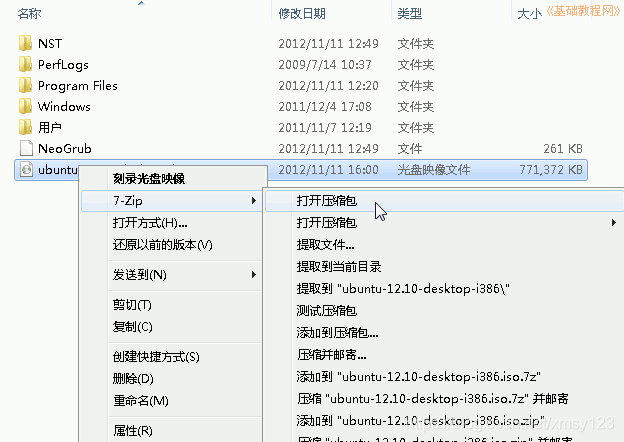The image size is (624, 442).
Task: Open second 打开压缩包 entry with submenu
Action: pyautogui.click(x=327, y=223)
